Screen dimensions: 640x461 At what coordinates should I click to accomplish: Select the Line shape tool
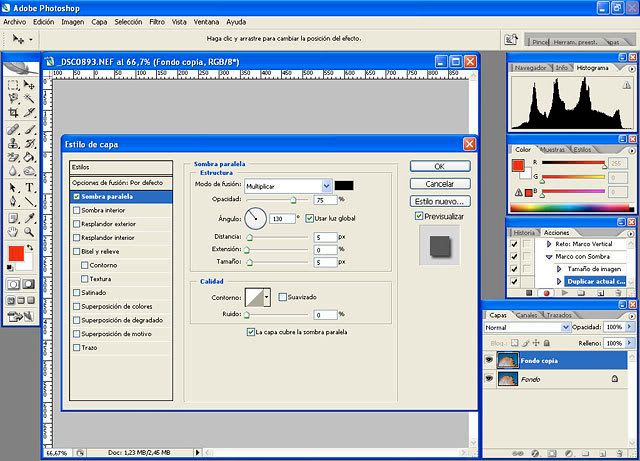pos(29,201)
